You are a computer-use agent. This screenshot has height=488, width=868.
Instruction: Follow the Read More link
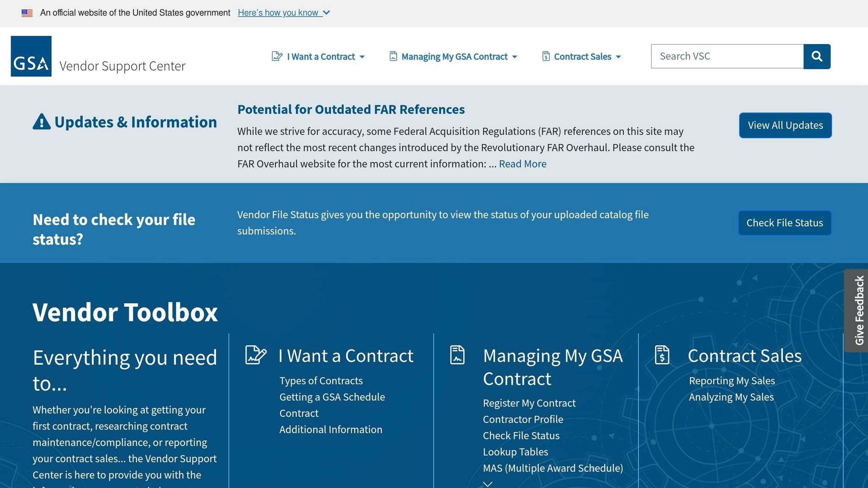coord(522,164)
